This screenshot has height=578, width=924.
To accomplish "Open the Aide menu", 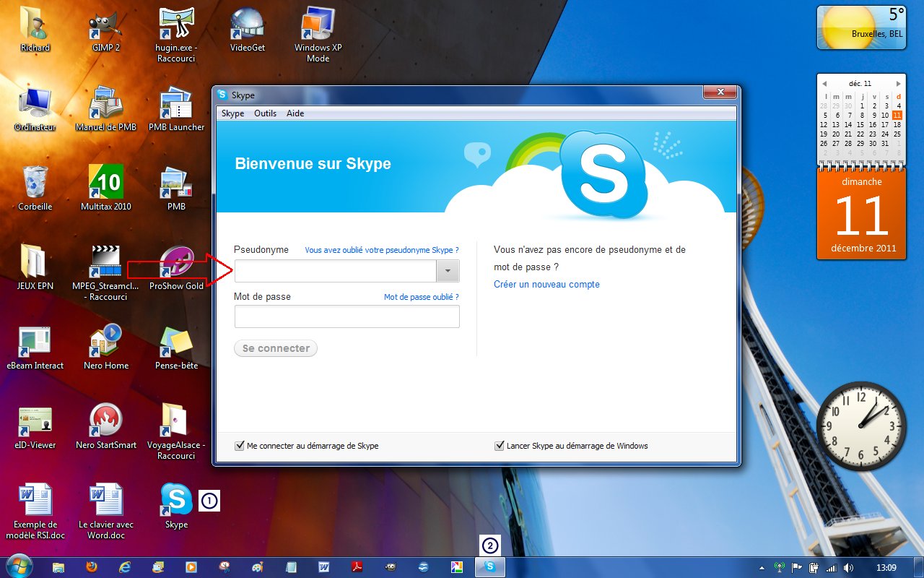I will click(x=295, y=113).
